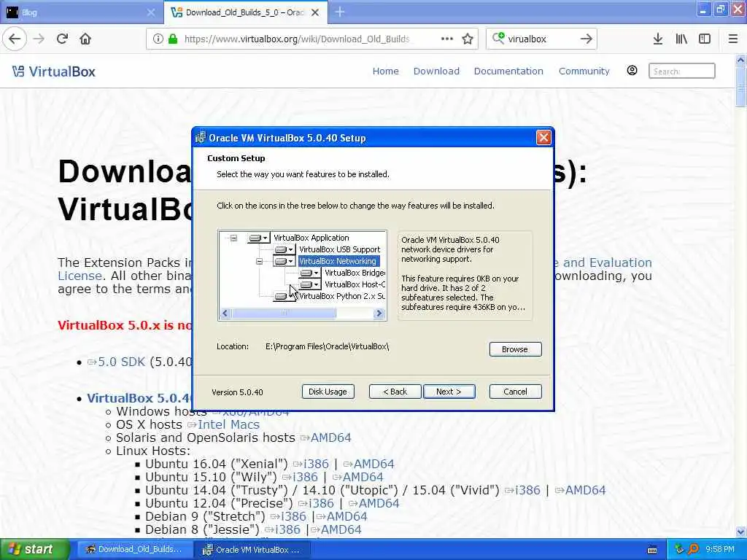747x560 pixels.
Task: Open Debian 9 Stretch i386 link
Action: [x=288, y=516]
